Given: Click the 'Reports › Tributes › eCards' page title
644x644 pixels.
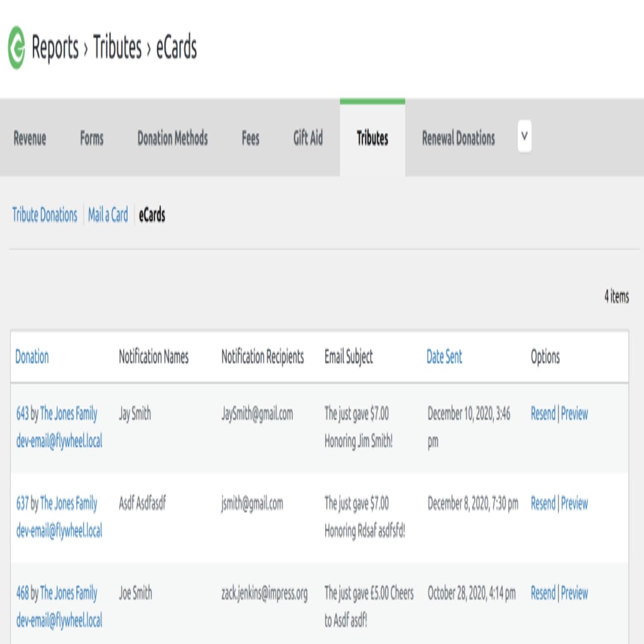Looking at the screenshot, I should tap(114, 47).
